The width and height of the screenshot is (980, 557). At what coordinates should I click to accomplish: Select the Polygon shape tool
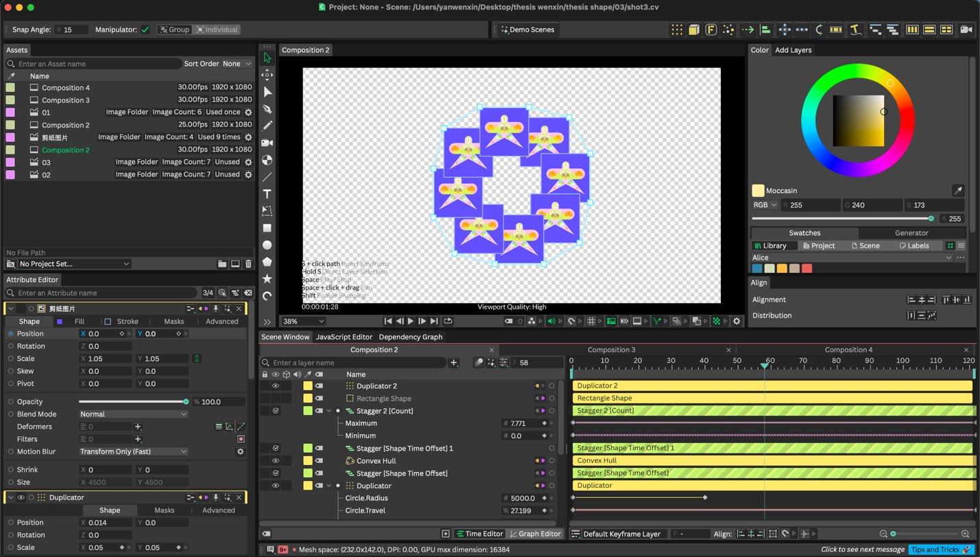coord(267,262)
